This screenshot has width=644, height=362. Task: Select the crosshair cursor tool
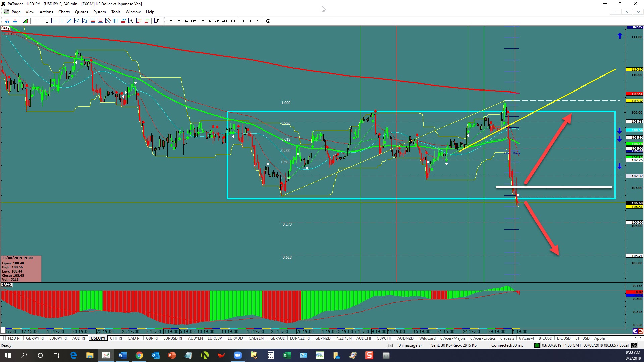tap(36, 21)
